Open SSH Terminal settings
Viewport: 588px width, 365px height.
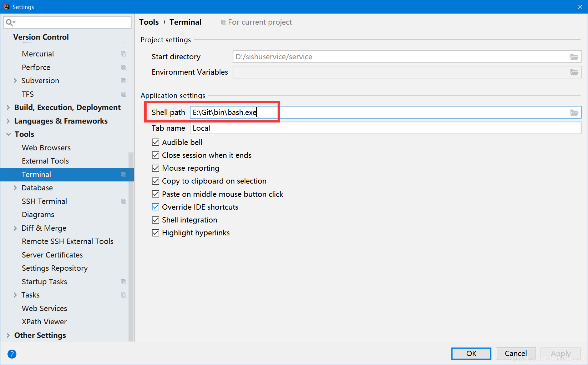click(44, 201)
